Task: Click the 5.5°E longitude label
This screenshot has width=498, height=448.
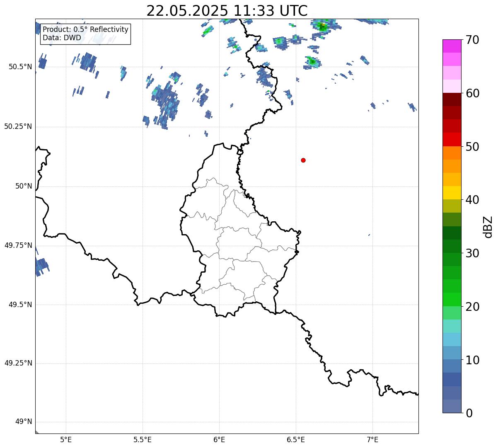Action: coord(143,440)
